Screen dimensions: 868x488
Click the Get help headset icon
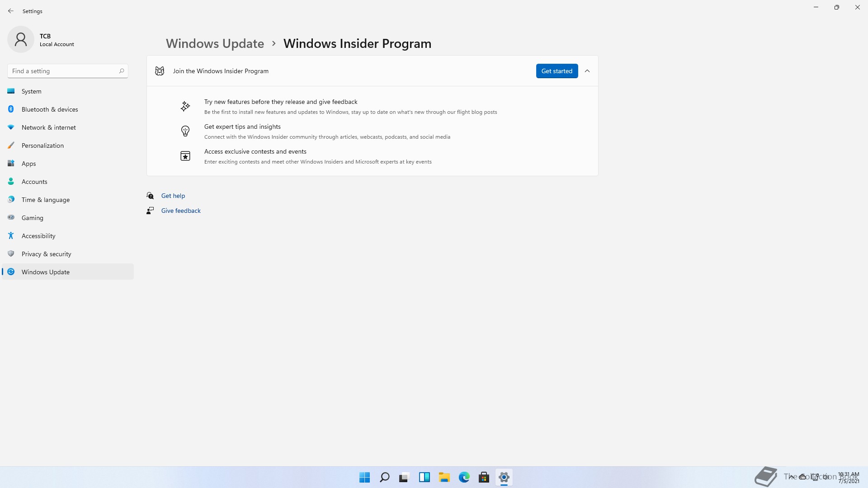[x=150, y=196]
